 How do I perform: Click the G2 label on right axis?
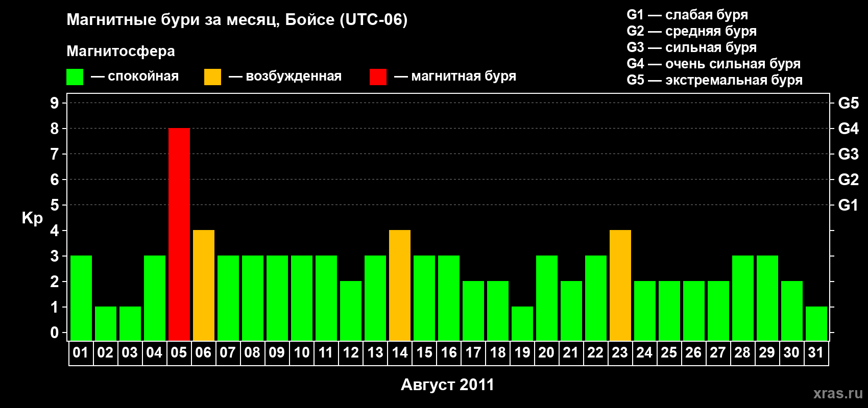(x=849, y=180)
